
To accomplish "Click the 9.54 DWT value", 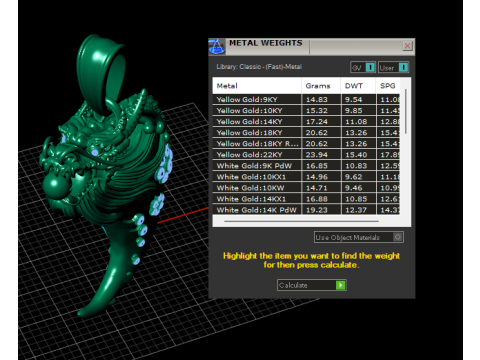I will pyautogui.click(x=353, y=99).
